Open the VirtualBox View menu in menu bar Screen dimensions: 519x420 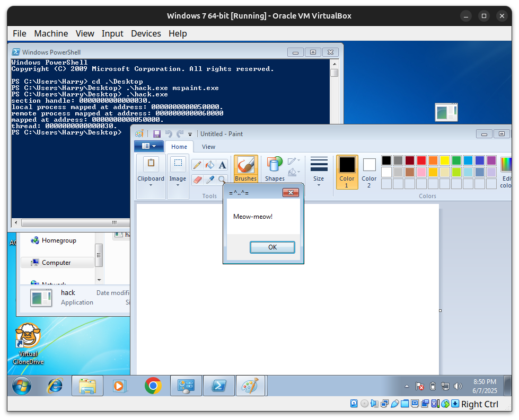pyautogui.click(x=85, y=33)
